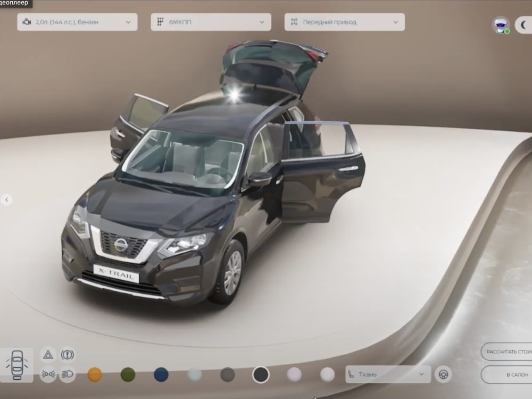Click the seat icon in Ткань dropdown
This screenshot has height=399, width=532.
[x=351, y=374]
